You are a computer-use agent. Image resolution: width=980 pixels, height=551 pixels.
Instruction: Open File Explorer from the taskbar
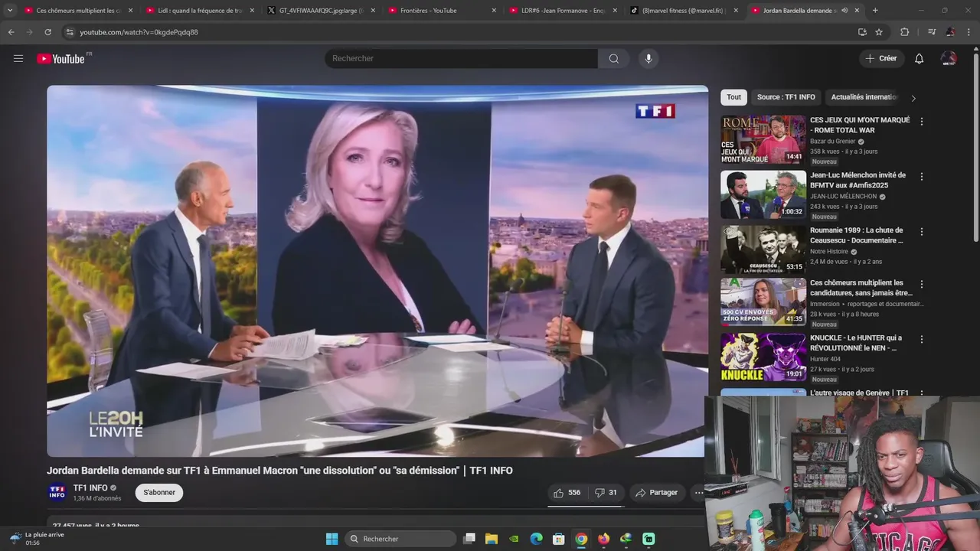(492, 539)
